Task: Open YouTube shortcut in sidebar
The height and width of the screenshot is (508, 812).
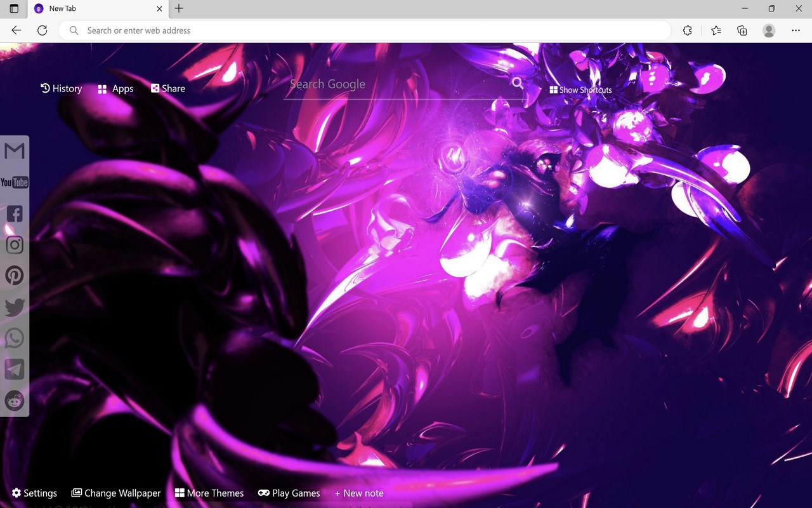Action: (14, 182)
